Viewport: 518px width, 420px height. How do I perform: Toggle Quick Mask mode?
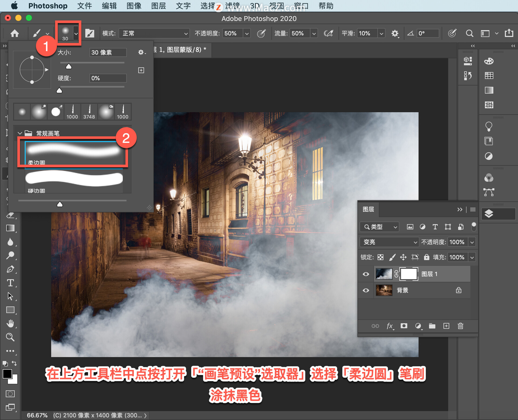pos(10,394)
